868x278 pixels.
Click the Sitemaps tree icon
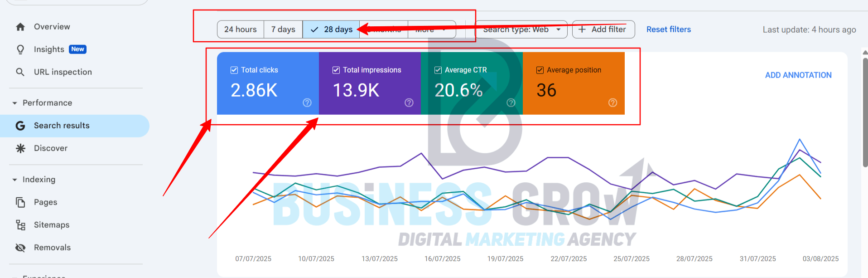(20, 225)
